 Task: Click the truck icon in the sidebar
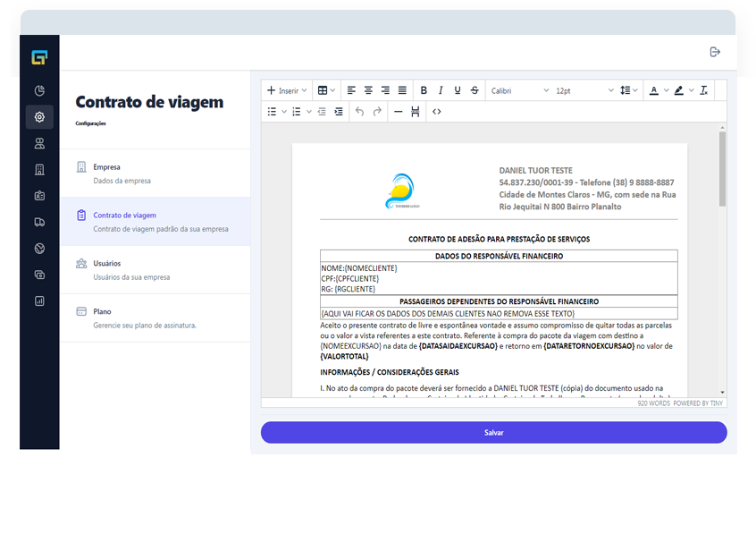pyautogui.click(x=39, y=222)
